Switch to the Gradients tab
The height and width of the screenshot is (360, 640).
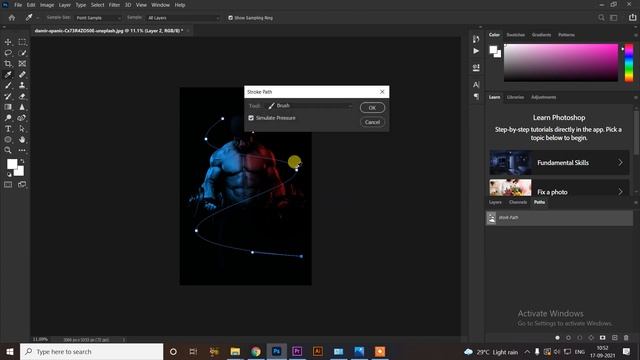[x=541, y=35]
